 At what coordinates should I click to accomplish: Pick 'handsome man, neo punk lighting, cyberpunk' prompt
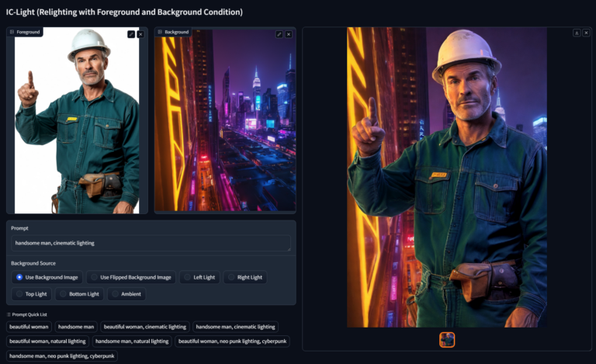click(x=62, y=356)
